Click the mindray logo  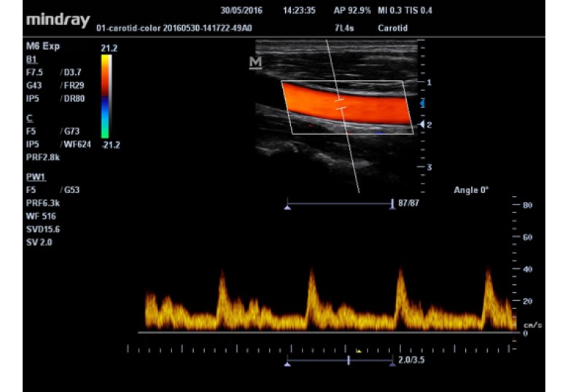click(x=58, y=20)
